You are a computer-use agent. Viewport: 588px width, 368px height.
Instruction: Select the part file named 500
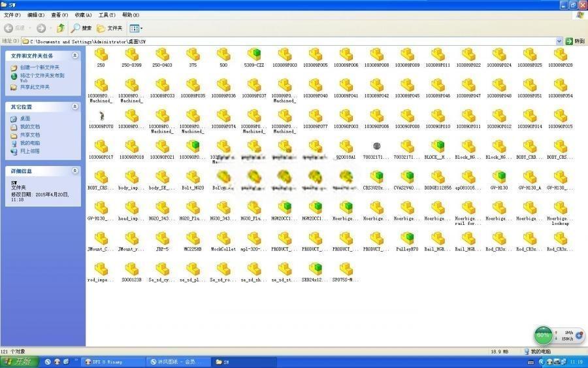pyautogui.click(x=223, y=55)
